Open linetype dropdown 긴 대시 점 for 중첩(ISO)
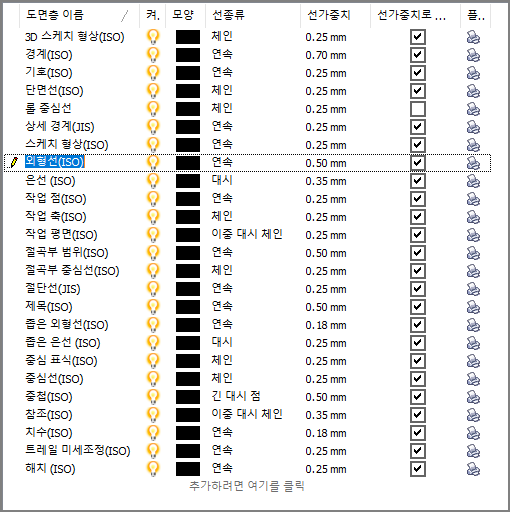 point(236,396)
